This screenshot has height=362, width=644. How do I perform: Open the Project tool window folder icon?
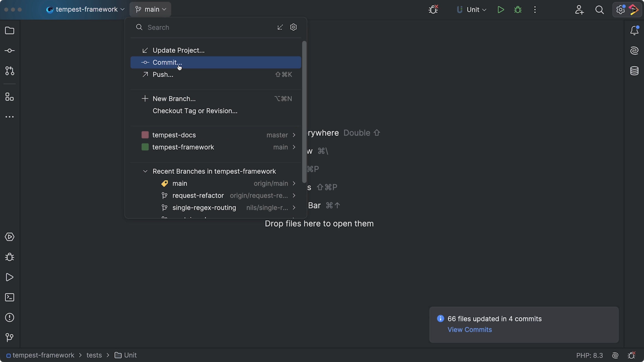pyautogui.click(x=10, y=31)
